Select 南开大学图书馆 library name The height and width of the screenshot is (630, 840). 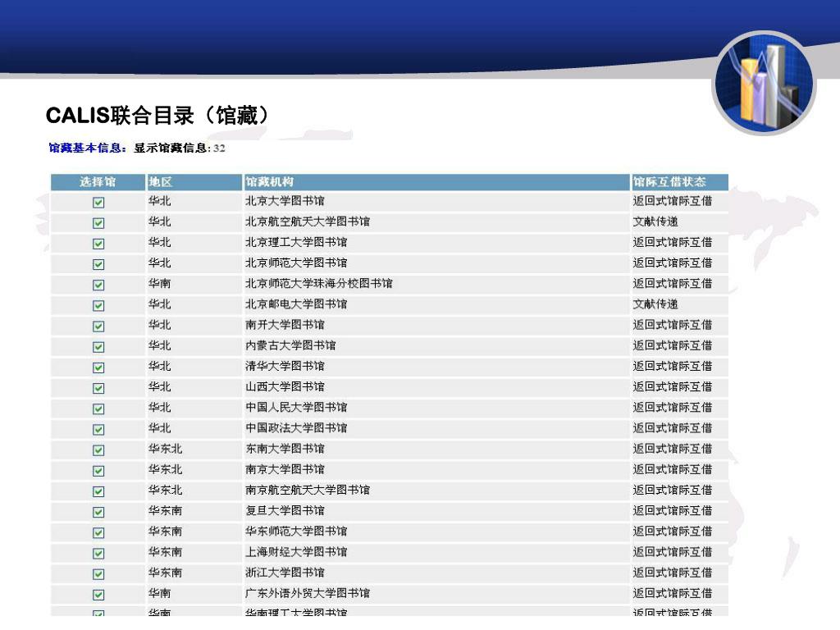285,325
